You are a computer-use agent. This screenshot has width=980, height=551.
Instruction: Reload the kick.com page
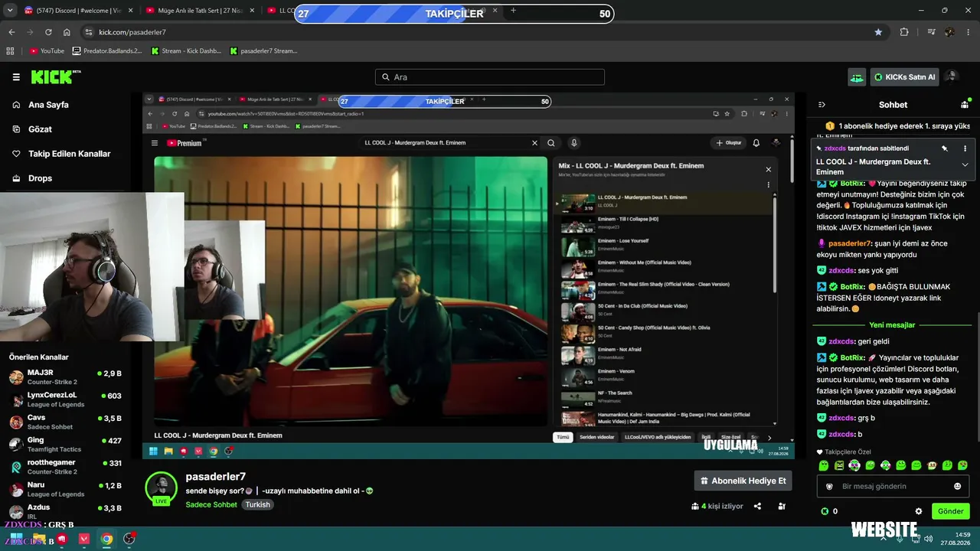[x=48, y=32]
